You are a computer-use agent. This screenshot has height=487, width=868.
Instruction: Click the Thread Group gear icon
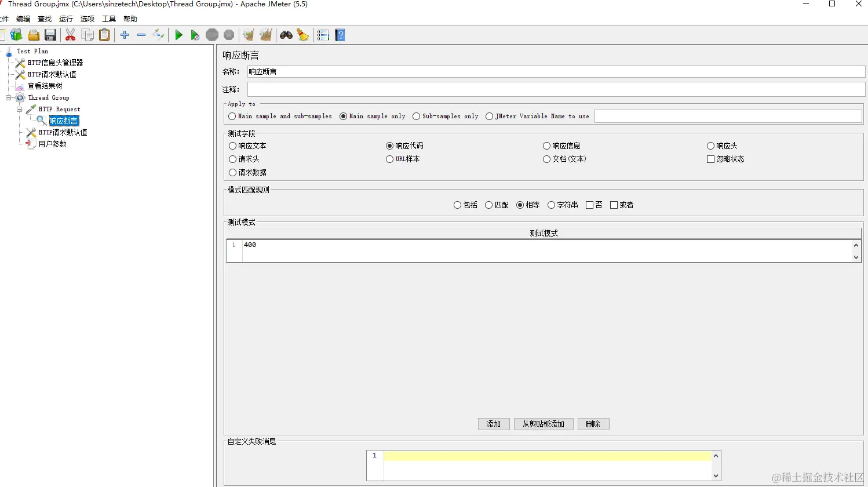point(20,98)
